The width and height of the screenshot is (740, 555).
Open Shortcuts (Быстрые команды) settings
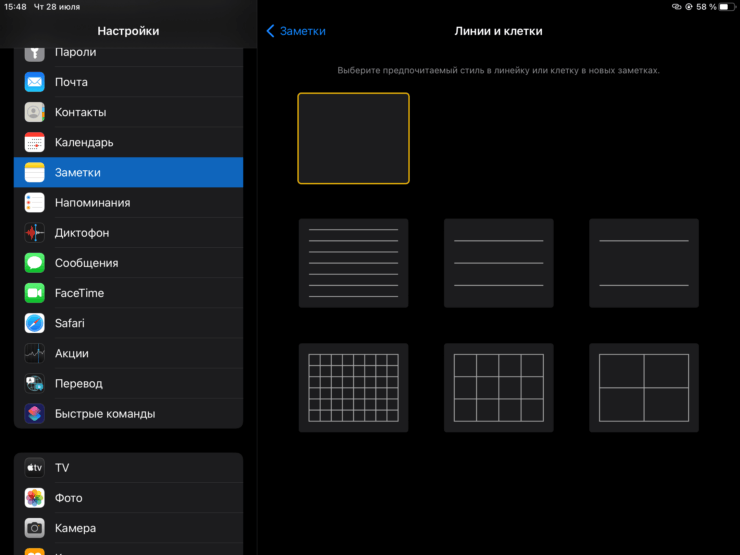tap(128, 413)
